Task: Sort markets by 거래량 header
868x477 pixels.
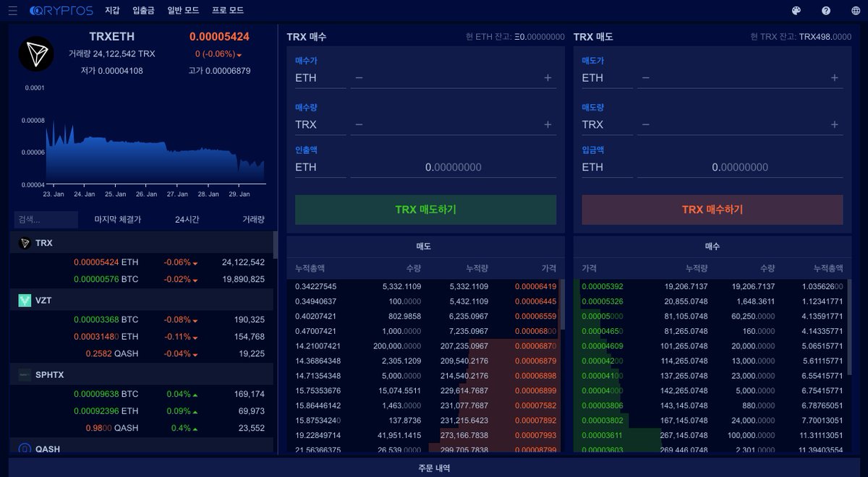Action: click(253, 220)
